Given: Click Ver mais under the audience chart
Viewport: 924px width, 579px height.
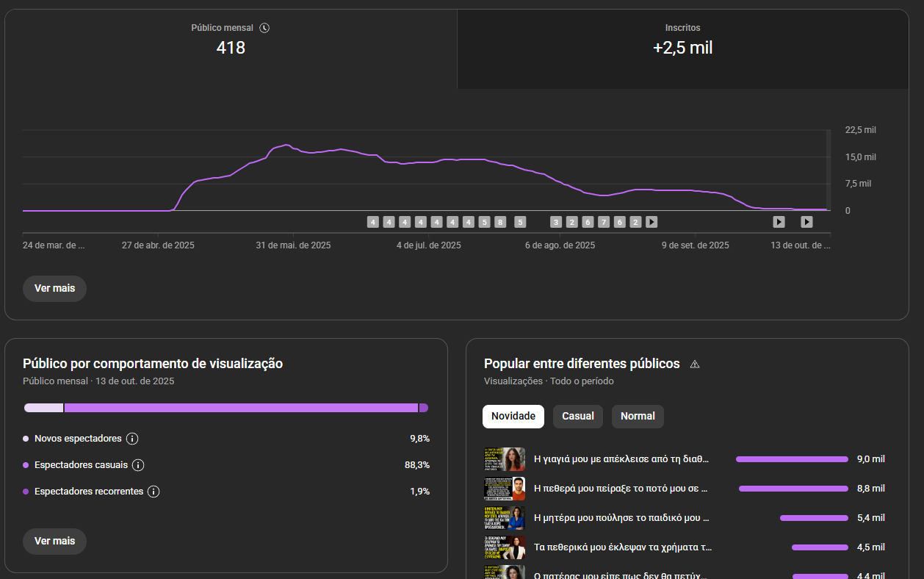Looking at the screenshot, I should (x=54, y=288).
